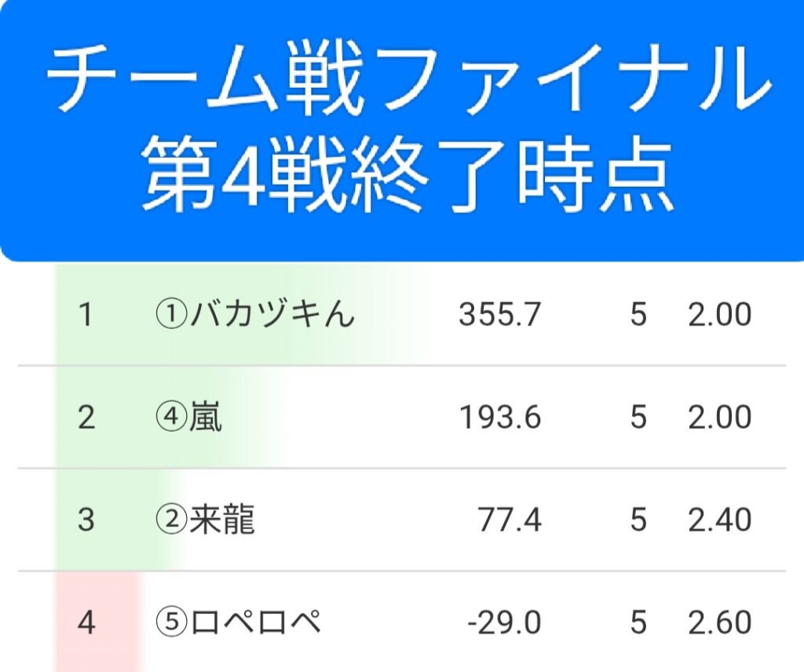
Task: Click the game count 5 for ロペロペ
Action: [638, 623]
